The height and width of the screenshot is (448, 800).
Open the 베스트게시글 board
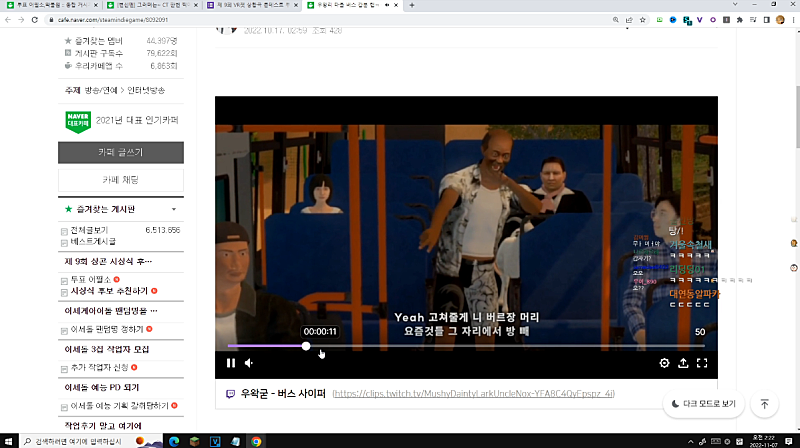(x=93, y=241)
